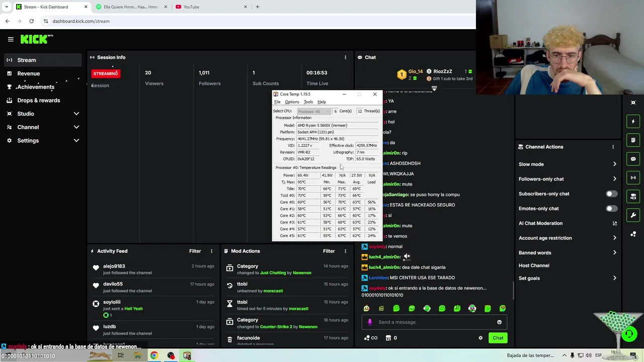Click the camera panel icon in right rail

click(x=633, y=197)
